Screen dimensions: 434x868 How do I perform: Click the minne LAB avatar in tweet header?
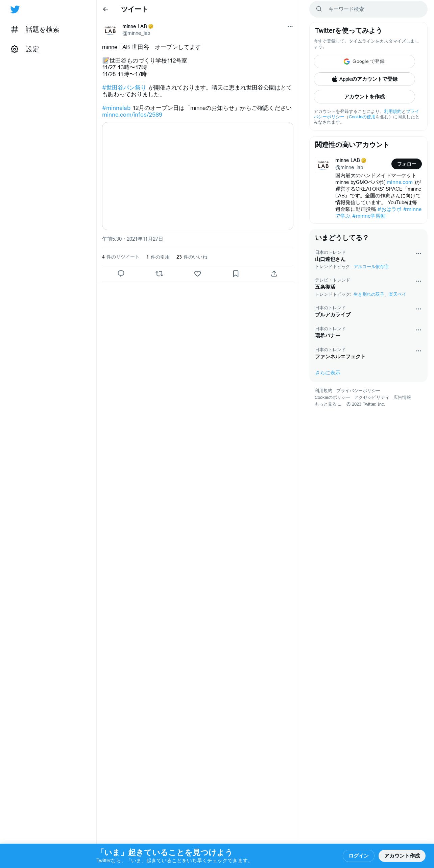pyautogui.click(x=110, y=30)
